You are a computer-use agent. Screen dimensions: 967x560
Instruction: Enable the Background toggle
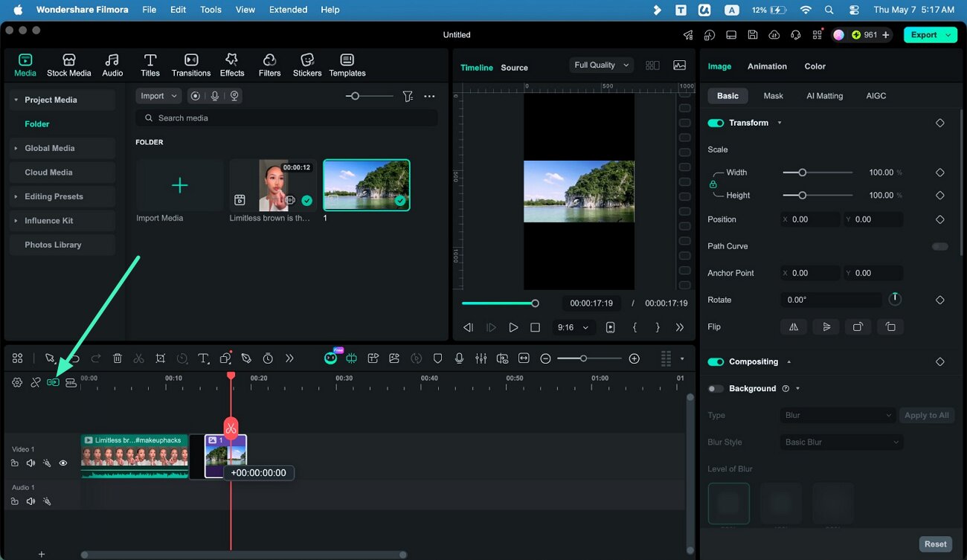point(716,388)
